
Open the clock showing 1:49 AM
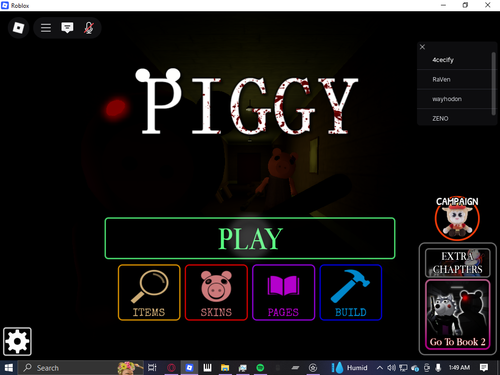pyautogui.click(x=459, y=368)
